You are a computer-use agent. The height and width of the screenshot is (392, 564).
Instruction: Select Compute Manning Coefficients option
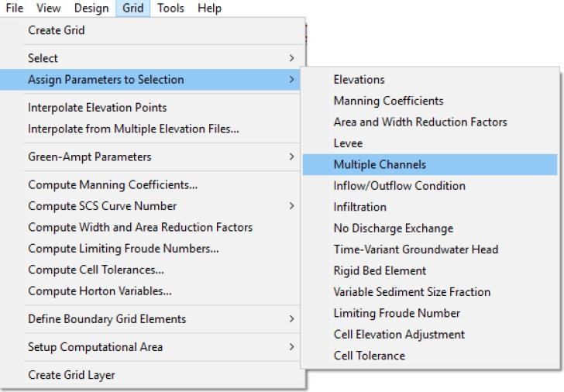coord(113,184)
